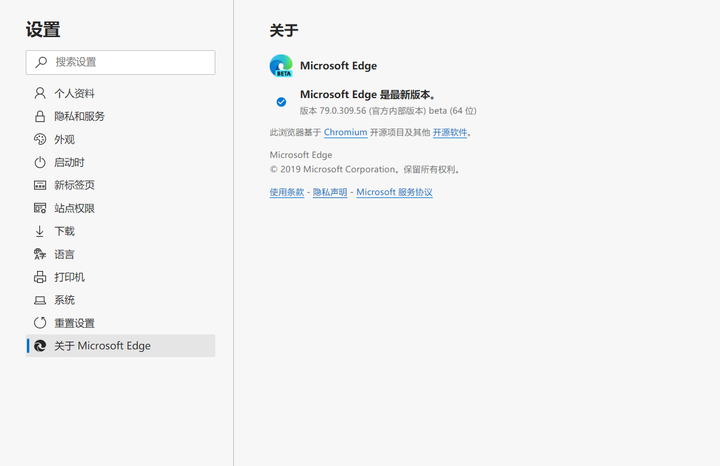Click the magnifier icon in search box

pos(41,62)
